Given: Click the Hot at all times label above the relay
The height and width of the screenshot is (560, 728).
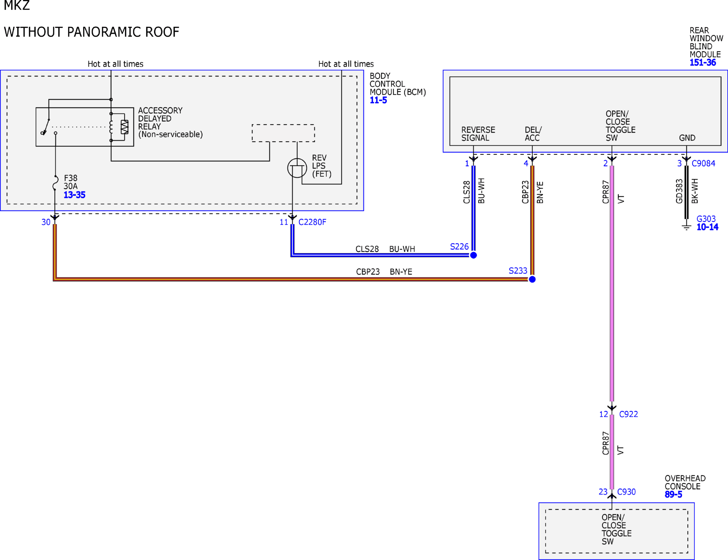Looking at the screenshot, I should pyautogui.click(x=116, y=64).
